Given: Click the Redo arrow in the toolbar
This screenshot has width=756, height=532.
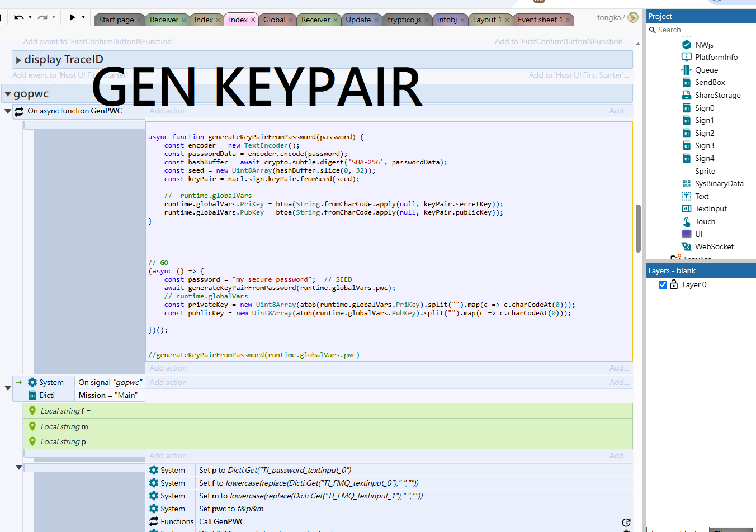Looking at the screenshot, I should tap(42, 17).
